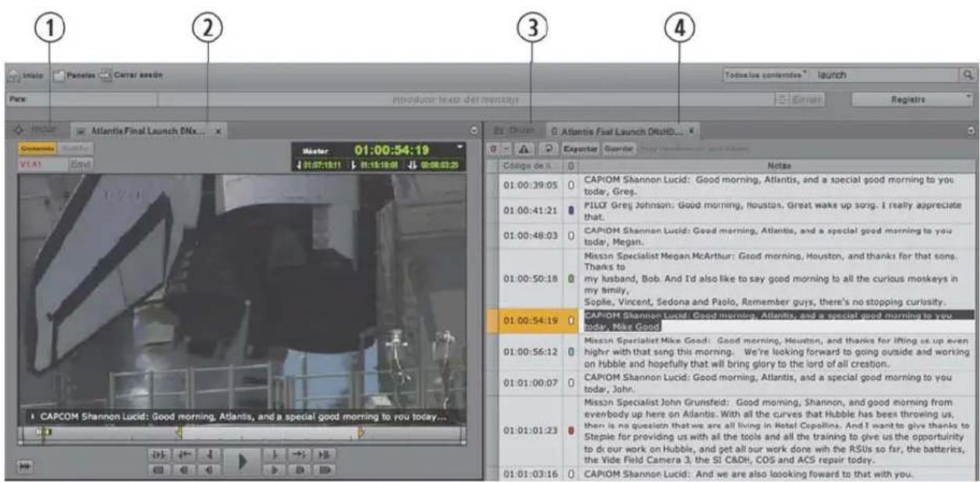The image size is (980, 482).
Task: Step back ten frames
Action: click(x=184, y=470)
